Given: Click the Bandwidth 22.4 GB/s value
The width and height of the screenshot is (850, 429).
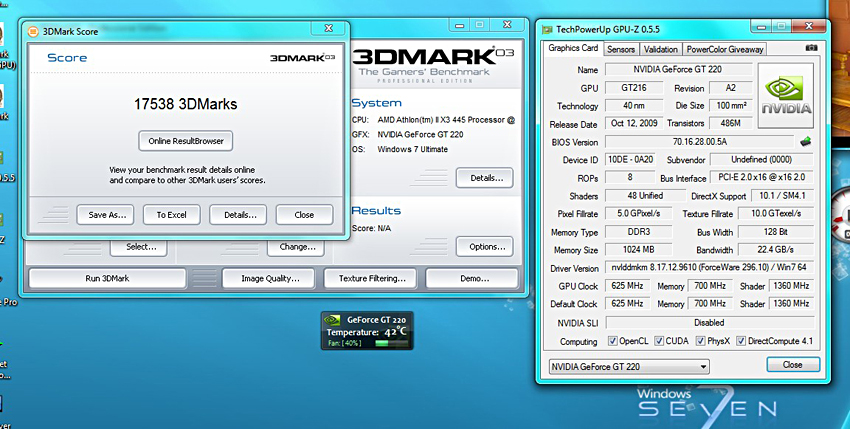Looking at the screenshot, I should (x=776, y=250).
